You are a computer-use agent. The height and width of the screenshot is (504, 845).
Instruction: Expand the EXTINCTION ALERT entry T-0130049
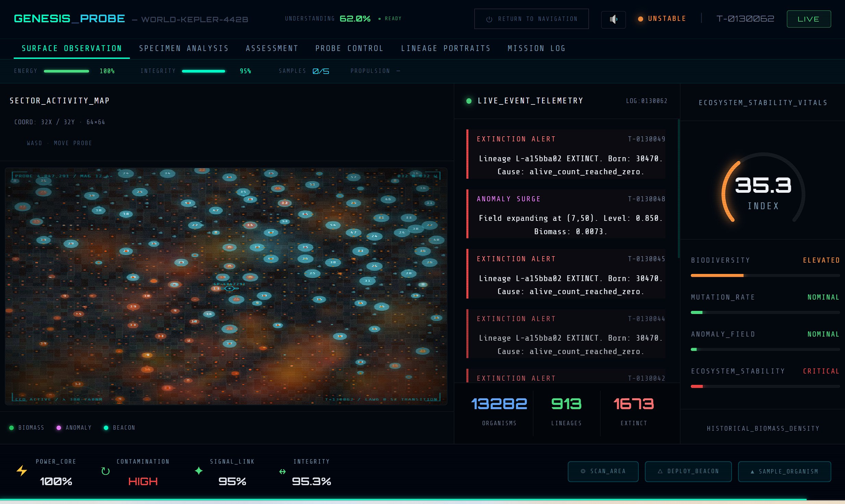pyautogui.click(x=566, y=155)
